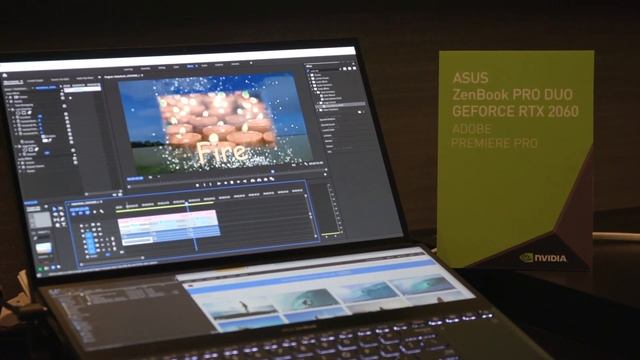Image resolution: width=640 pixels, height=360 pixels.
Task: Step forward one frame in Program Monitor
Action: click(x=238, y=182)
